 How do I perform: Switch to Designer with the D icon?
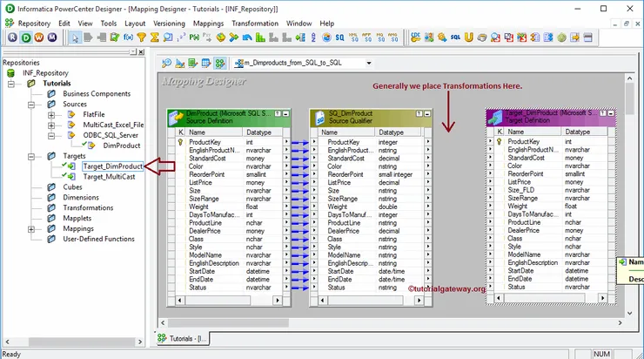[26, 37]
